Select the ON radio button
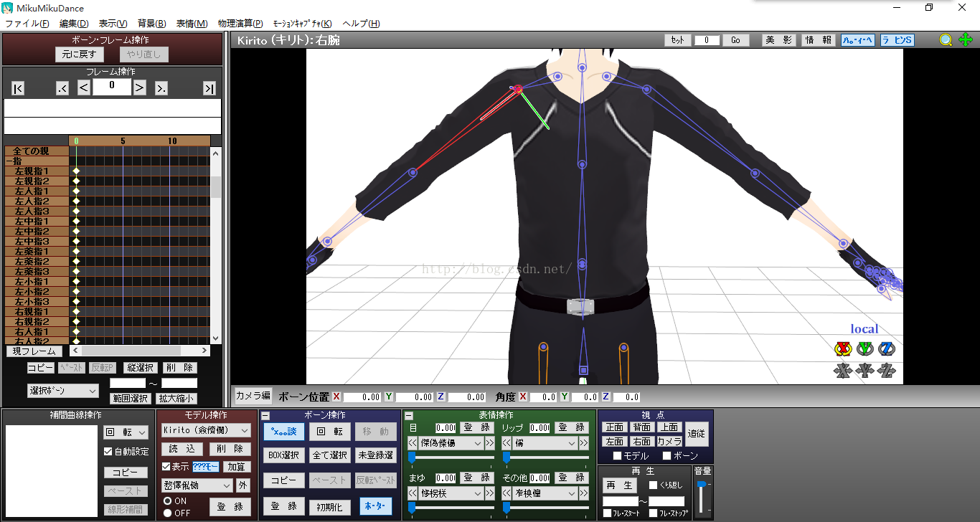 (x=167, y=501)
